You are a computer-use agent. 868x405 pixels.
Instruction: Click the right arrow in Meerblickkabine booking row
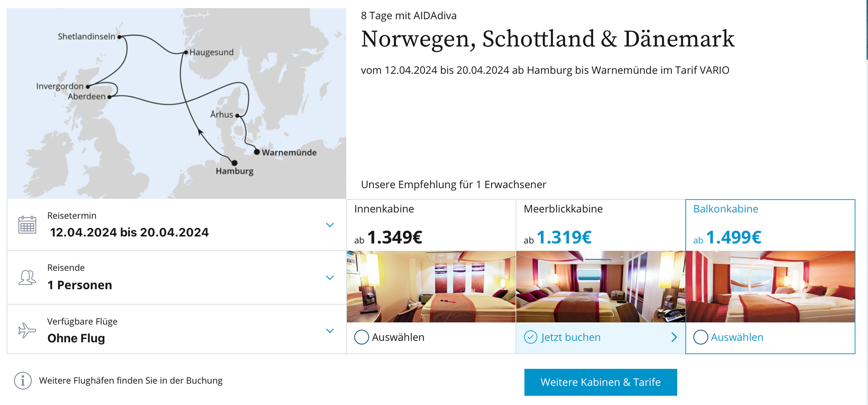point(674,337)
